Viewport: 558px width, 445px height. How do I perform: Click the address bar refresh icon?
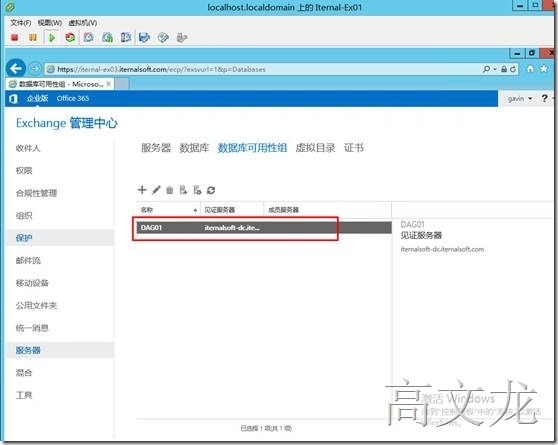(x=513, y=69)
